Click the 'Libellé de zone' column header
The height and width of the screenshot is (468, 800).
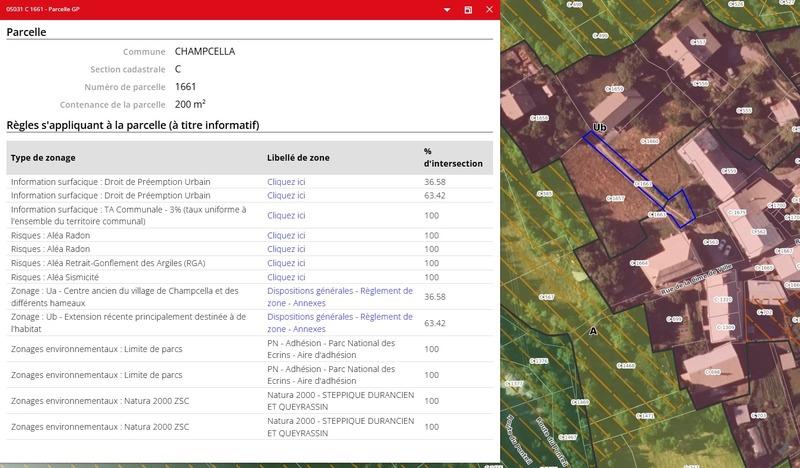tap(298, 158)
